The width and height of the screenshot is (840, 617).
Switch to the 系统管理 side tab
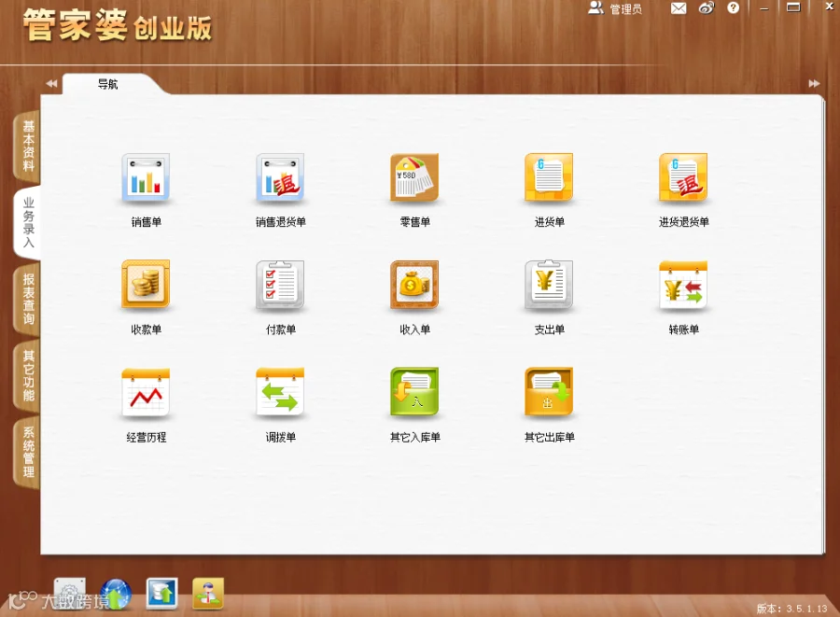pyautogui.click(x=27, y=453)
